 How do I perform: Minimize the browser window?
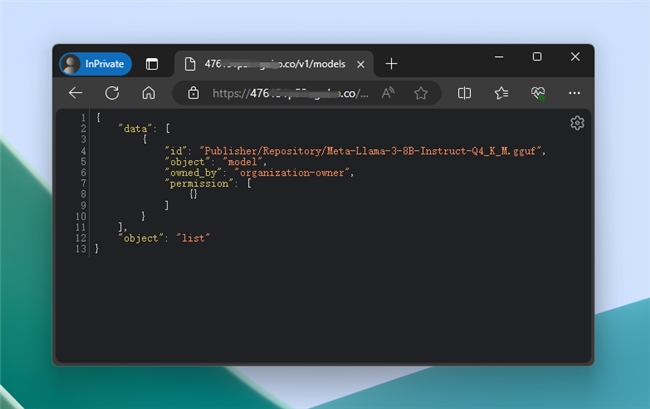(x=499, y=57)
